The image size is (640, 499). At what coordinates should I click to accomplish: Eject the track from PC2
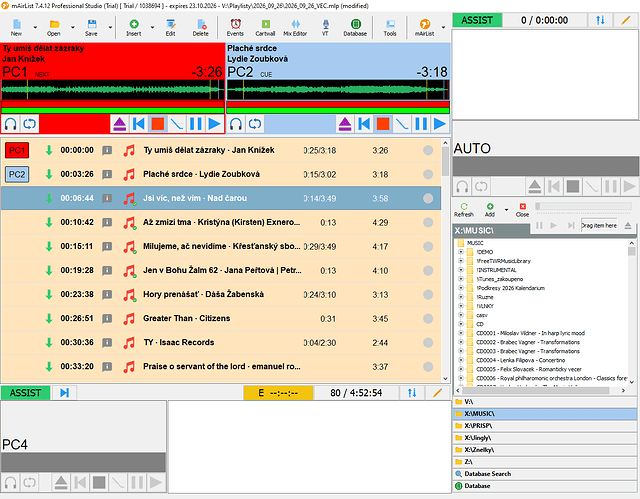click(345, 124)
